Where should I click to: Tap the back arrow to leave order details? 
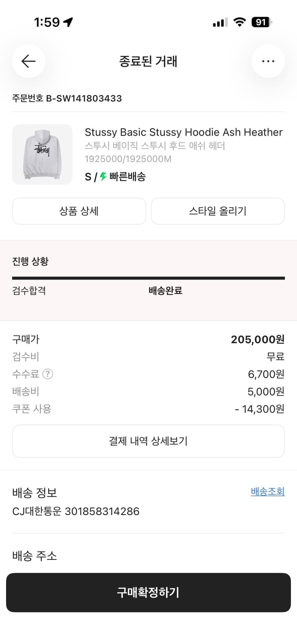[x=28, y=61]
